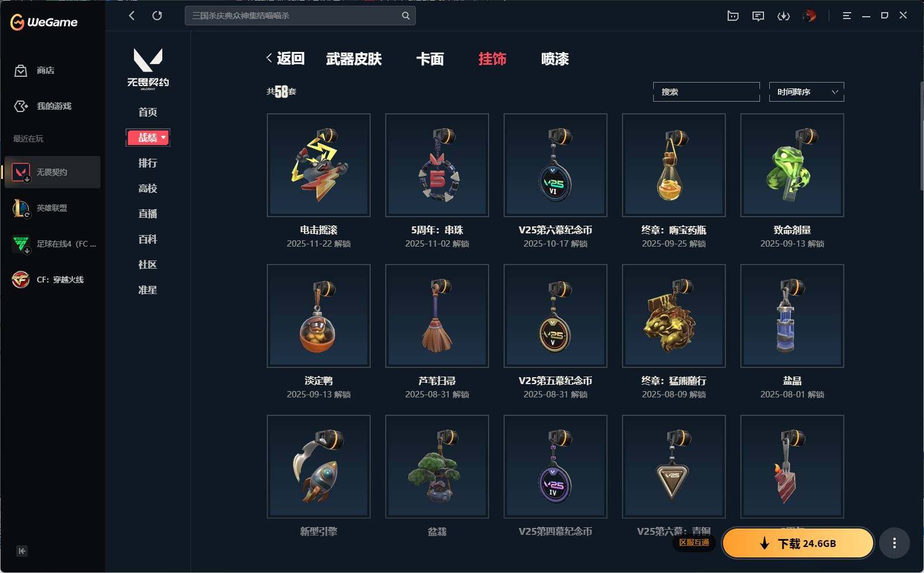Open the folder icon in title bar
The width and height of the screenshot is (924, 573).
733,16
